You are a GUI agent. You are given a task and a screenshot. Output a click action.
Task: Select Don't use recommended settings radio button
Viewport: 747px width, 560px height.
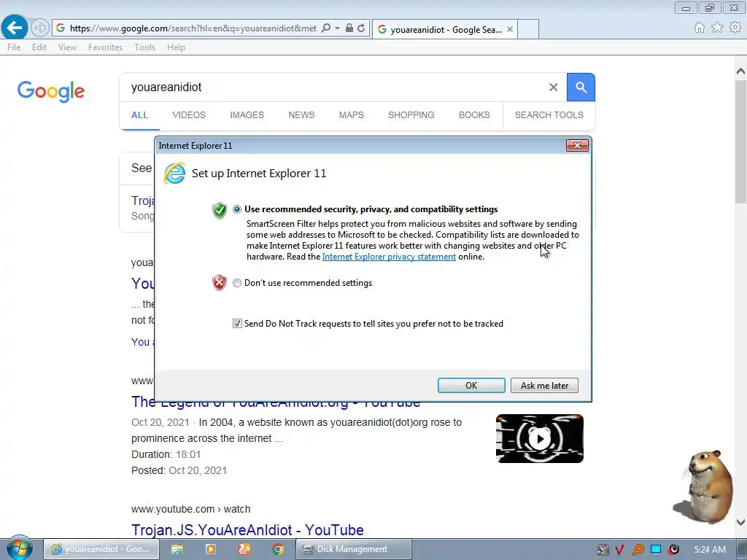click(x=237, y=283)
